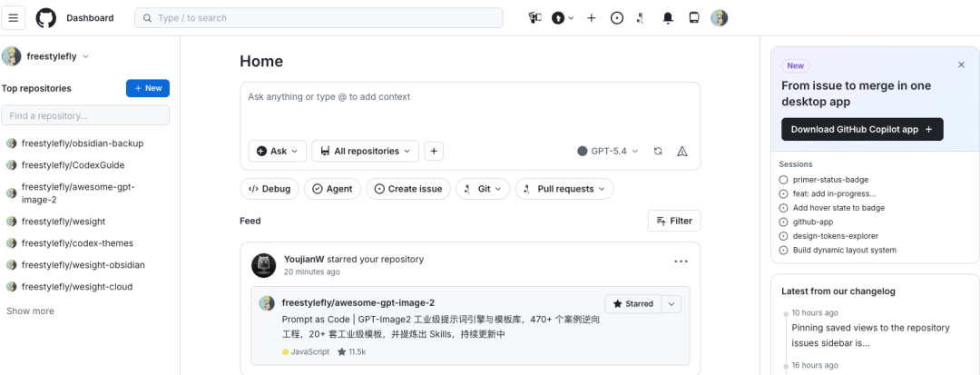Open the user avatar menu in header
Viewport: 980px width, 375px height.
(x=720, y=18)
